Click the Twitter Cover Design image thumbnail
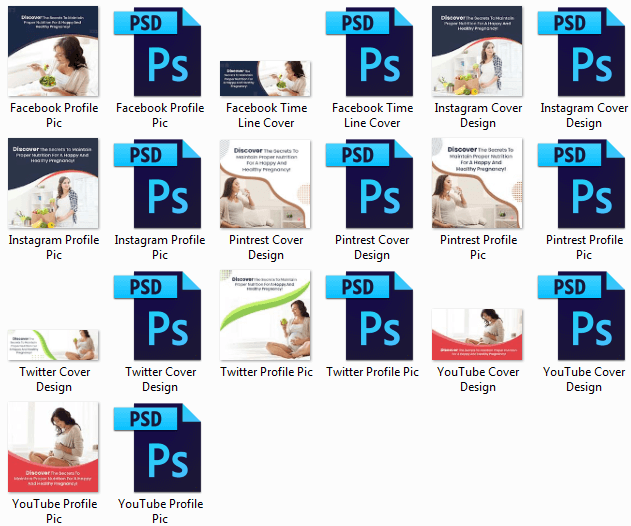Screen dimensions: 631x526 pyautogui.click(x=53, y=345)
